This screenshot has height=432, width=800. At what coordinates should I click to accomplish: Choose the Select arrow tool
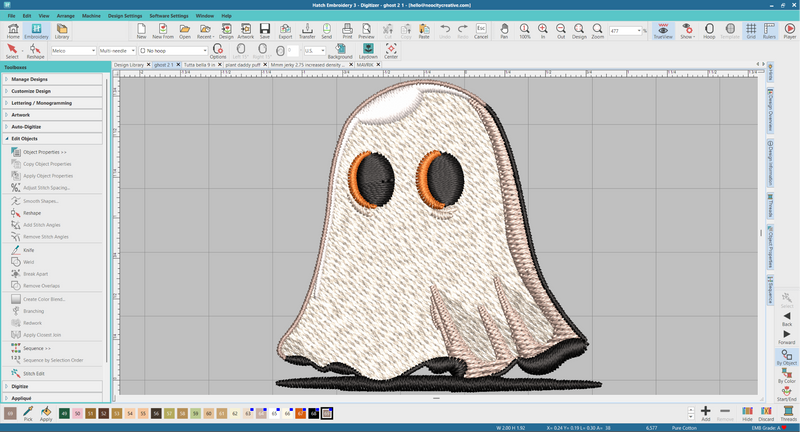click(12, 51)
